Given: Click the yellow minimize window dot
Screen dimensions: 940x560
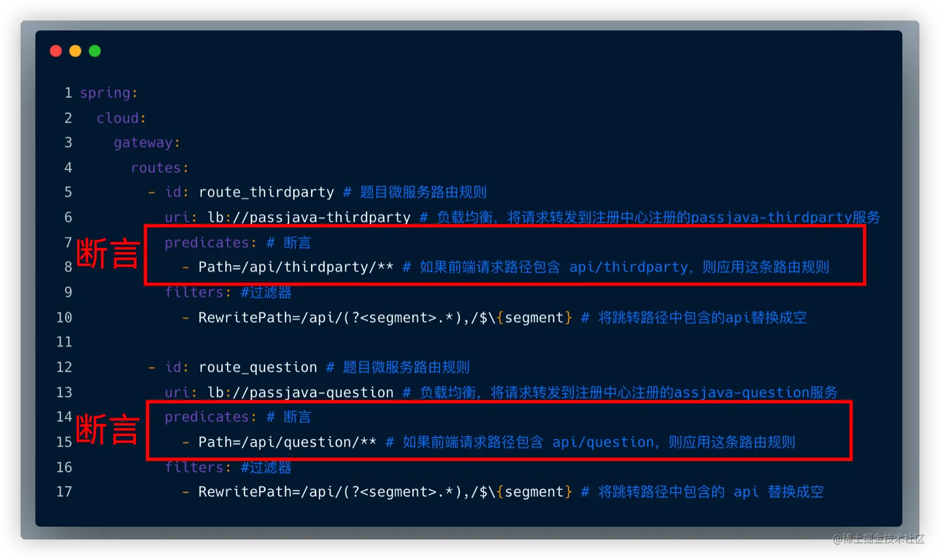Looking at the screenshot, I should (75, 51).
